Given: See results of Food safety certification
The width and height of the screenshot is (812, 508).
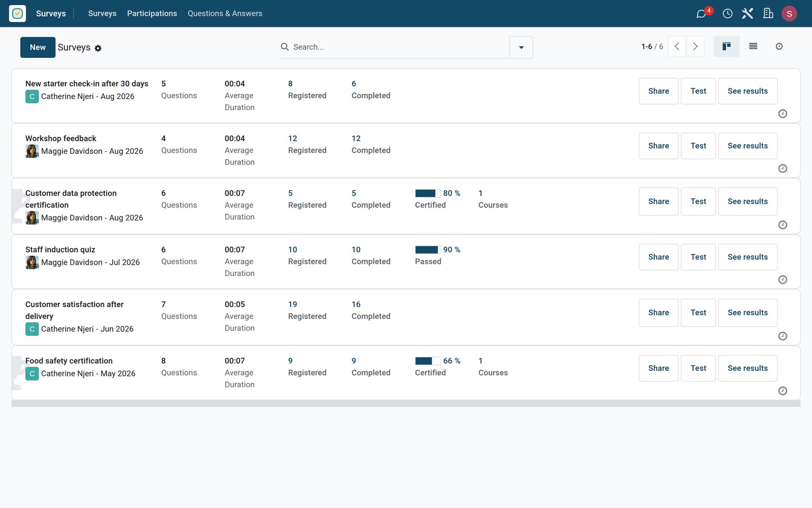Looking at the screenshot, I should pos(748,368).
